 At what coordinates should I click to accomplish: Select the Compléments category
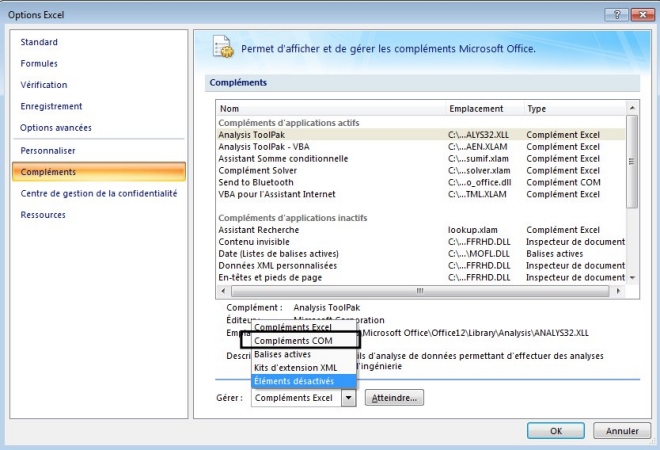[x=99, y=172]
